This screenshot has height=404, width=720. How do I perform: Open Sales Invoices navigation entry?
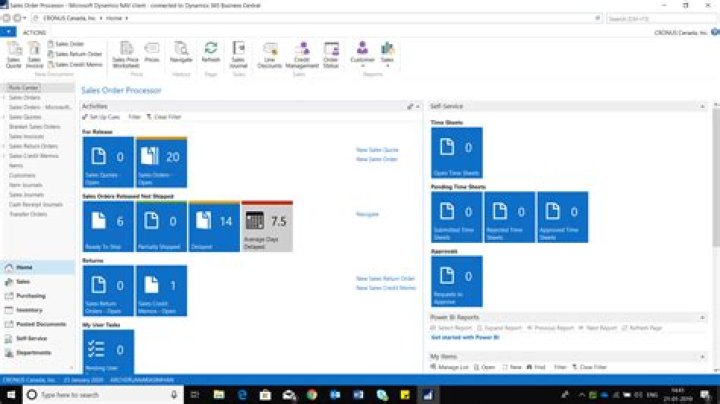click(x=27, y=136)
